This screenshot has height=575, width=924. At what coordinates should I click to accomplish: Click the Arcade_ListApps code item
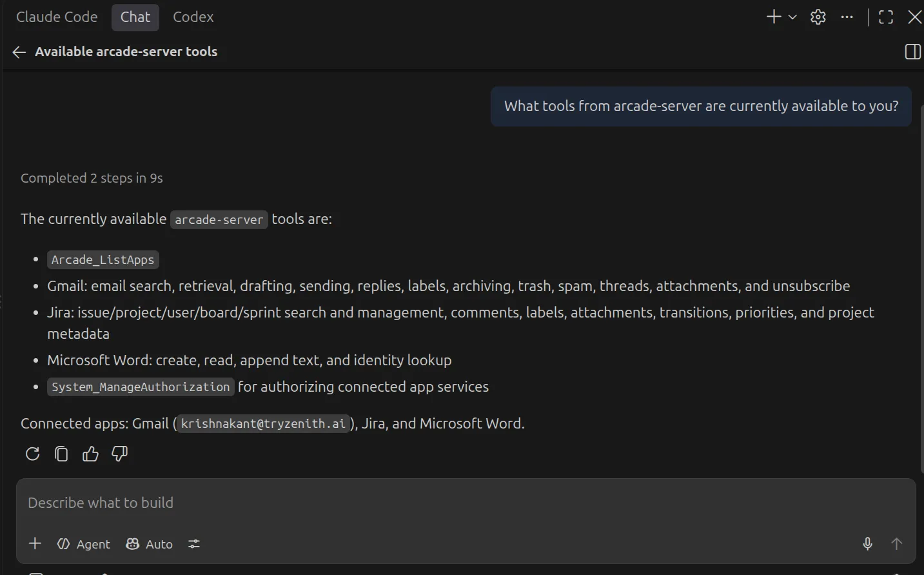(103, 260)
